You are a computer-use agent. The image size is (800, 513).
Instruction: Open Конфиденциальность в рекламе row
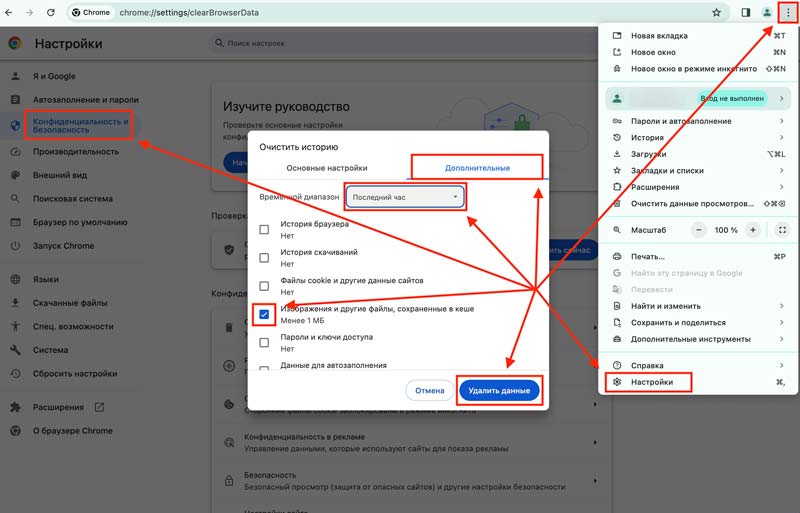(412, 443)
